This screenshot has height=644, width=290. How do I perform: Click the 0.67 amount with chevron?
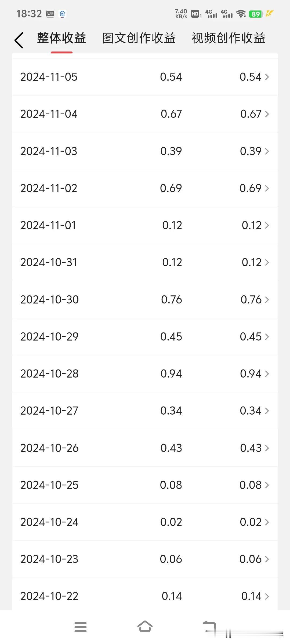tap(255, 114)
